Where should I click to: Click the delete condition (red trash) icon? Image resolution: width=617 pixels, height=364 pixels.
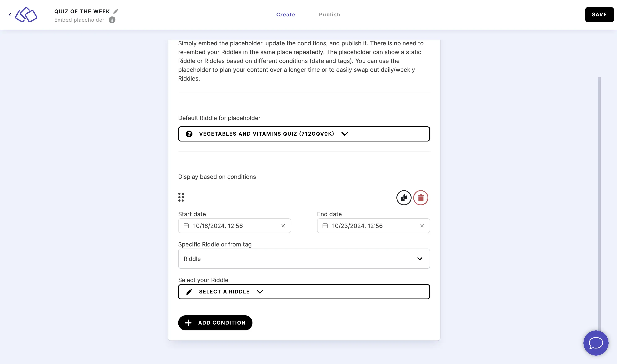pos(421,197)
